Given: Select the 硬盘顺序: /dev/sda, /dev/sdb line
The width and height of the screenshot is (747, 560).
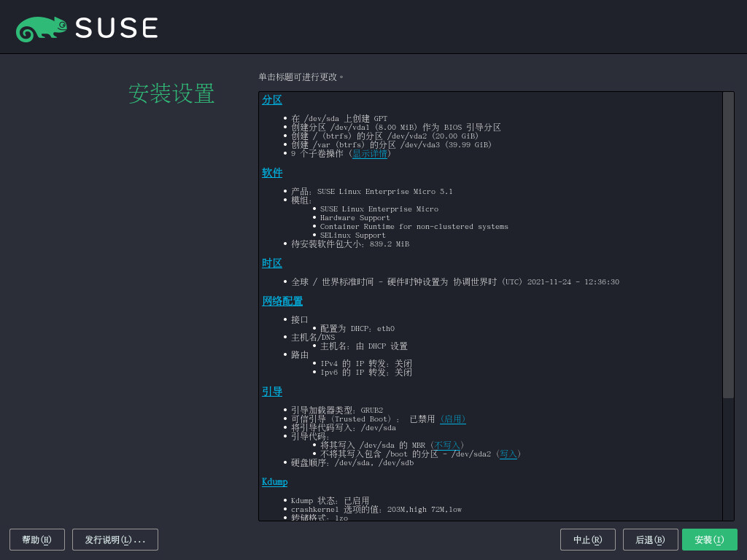Looking at the screenshot, I should (352, 463).
